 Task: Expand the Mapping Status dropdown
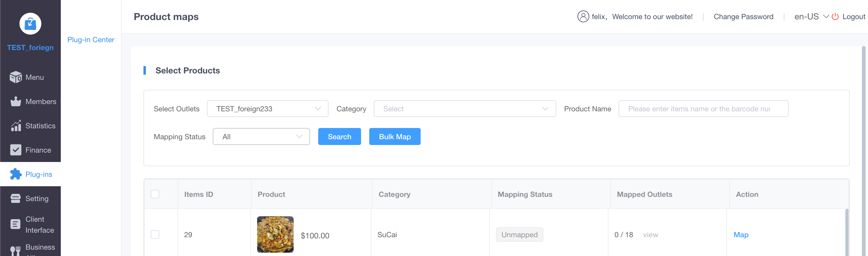coord(261,136)
